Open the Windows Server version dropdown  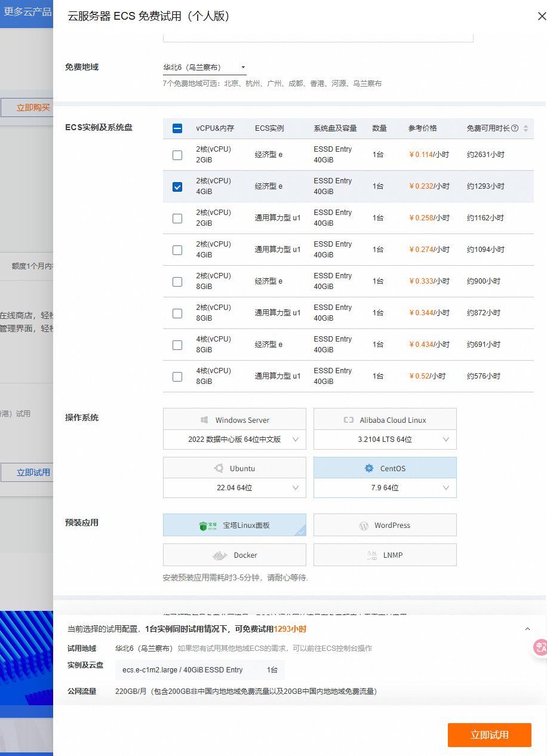coord(235,440)
